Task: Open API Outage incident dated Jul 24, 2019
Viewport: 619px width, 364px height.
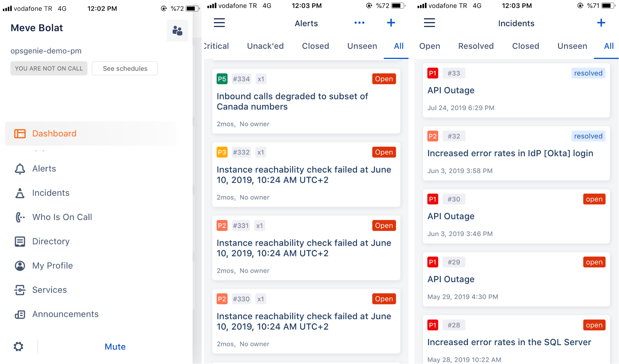Action: [516, 90]
